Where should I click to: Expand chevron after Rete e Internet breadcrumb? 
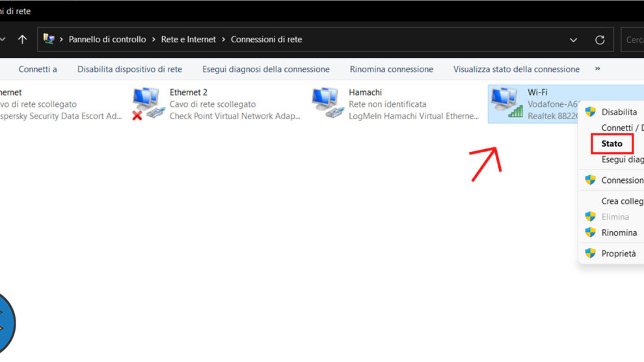(223, 40)
